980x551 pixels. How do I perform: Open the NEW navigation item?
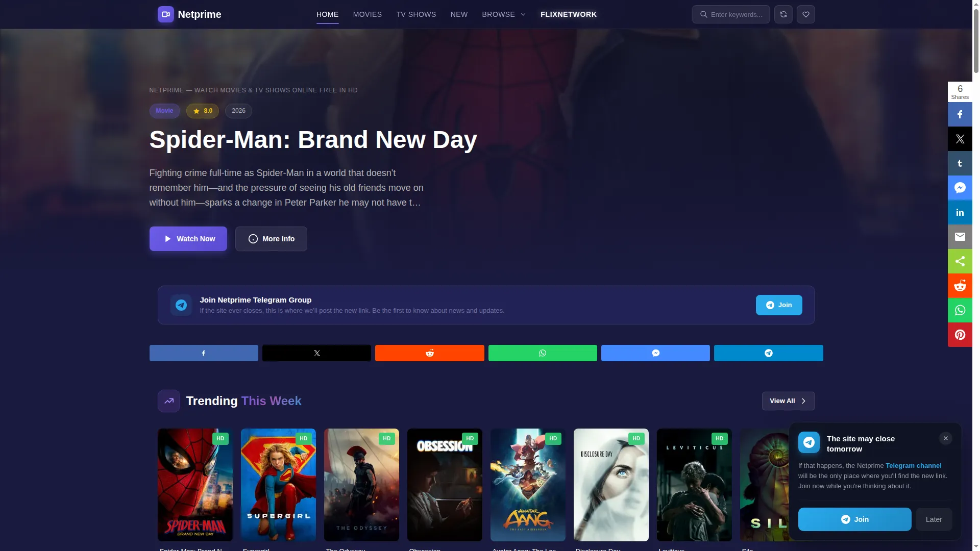coord(459,14)
